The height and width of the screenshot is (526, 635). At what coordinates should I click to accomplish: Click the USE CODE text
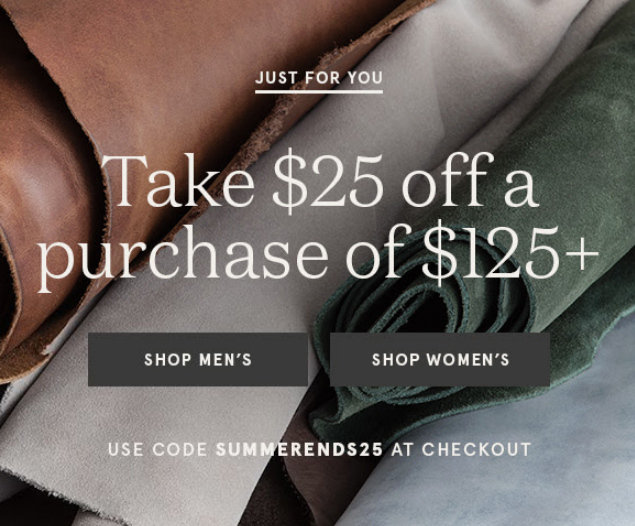click(x=158, y=449)
